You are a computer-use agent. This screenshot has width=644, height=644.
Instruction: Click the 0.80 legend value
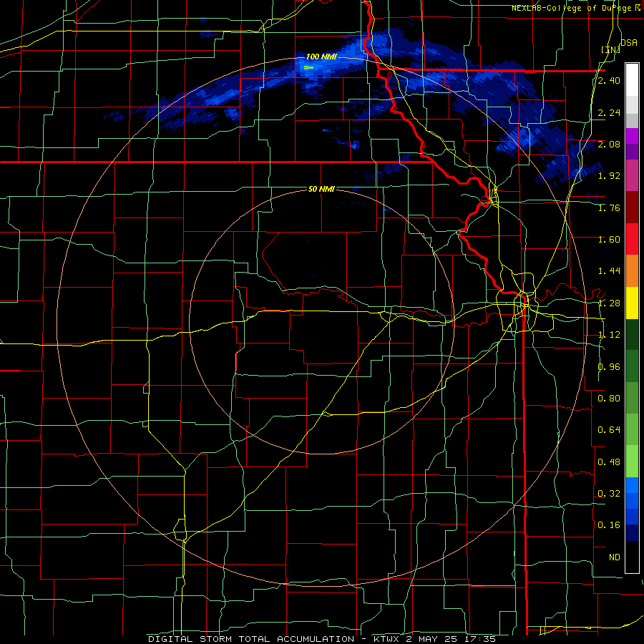coord(609,399)
